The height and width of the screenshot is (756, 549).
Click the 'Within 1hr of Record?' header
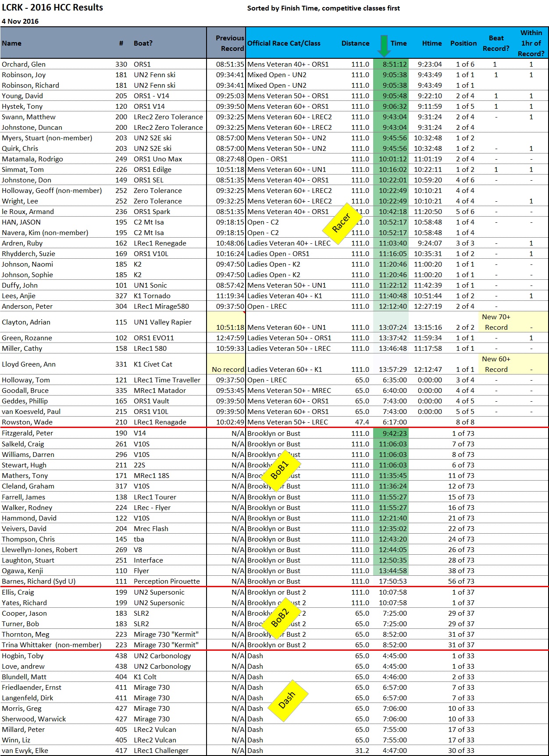(531, 43)
